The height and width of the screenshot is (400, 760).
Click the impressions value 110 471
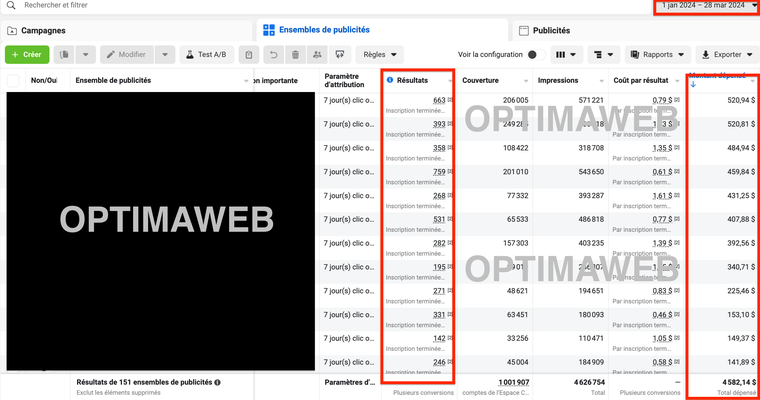pyautogui.click(x=591, y=338)
